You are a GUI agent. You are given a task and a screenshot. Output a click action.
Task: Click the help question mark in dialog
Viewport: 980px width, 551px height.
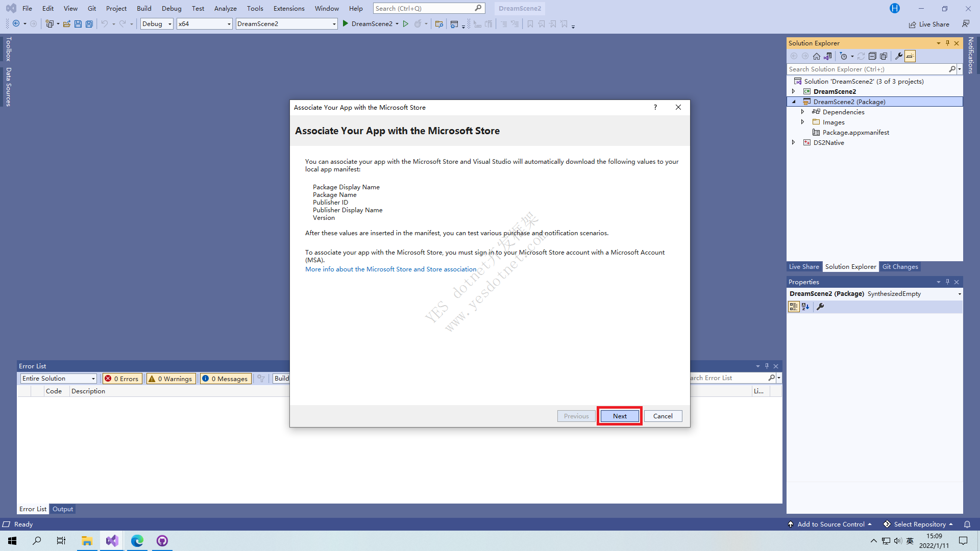[x=655, y=107]
